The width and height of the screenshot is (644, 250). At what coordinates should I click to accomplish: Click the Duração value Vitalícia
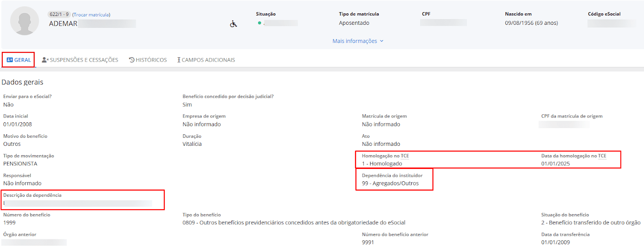(x=192, y=144)
